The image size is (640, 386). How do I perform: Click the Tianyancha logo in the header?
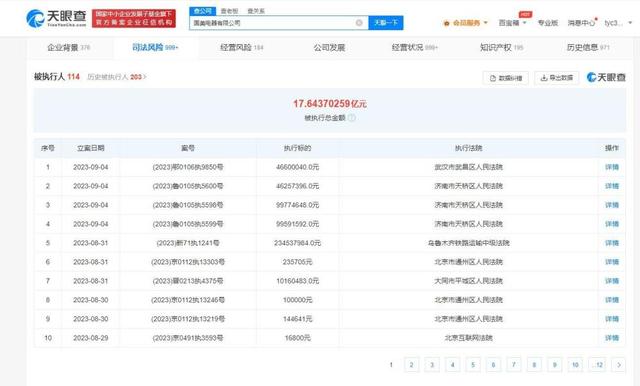point(56,18)
